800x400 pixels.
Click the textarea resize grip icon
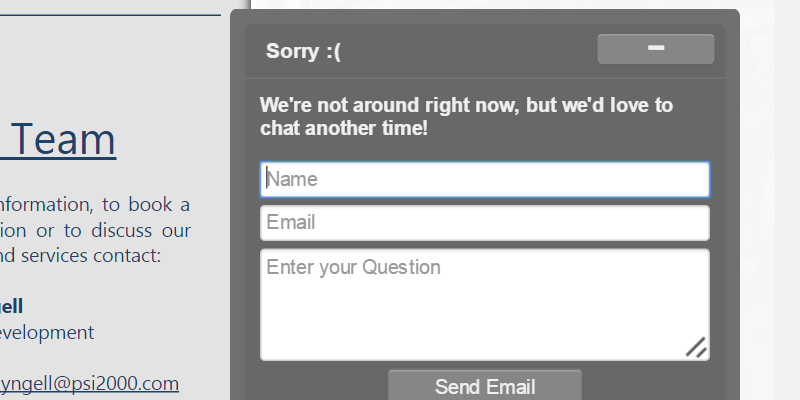697,347
